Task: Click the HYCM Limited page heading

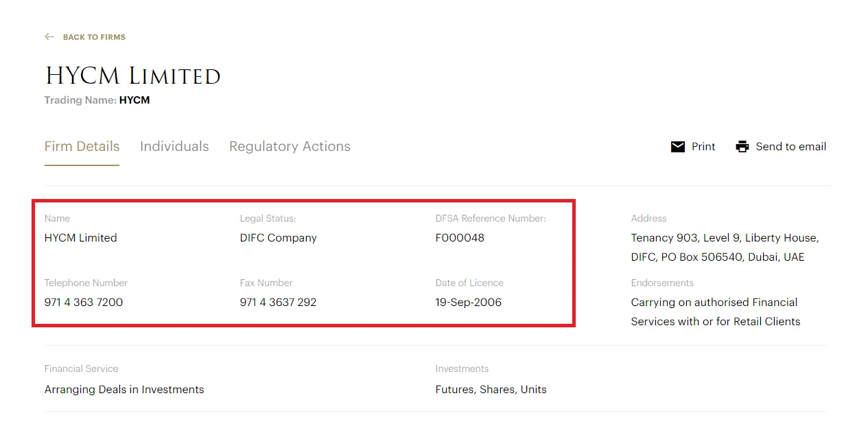Action: point(133,76)
